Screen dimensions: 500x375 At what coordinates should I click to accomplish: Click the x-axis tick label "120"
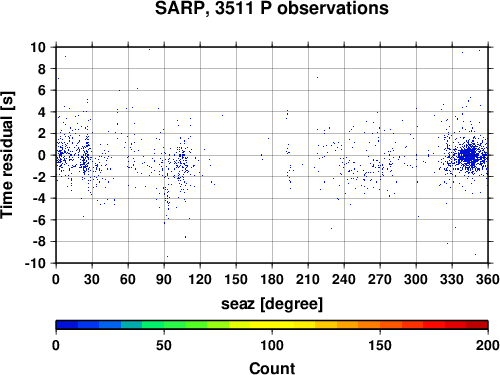pyautogui.click(x=200, y=279)
